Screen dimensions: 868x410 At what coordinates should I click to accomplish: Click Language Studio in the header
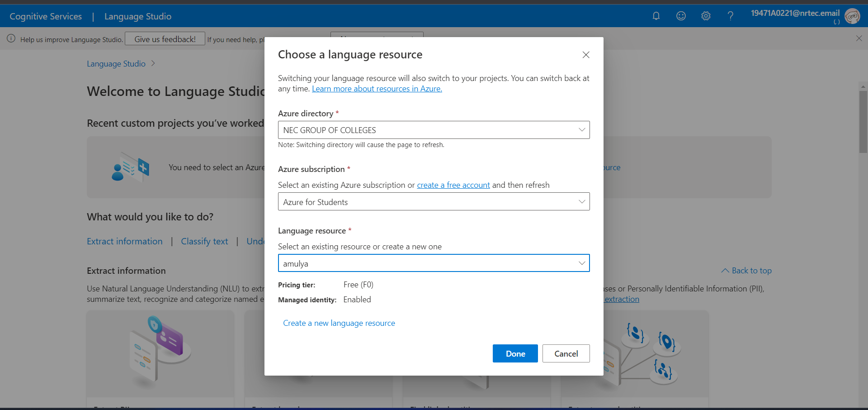[138, 16]
